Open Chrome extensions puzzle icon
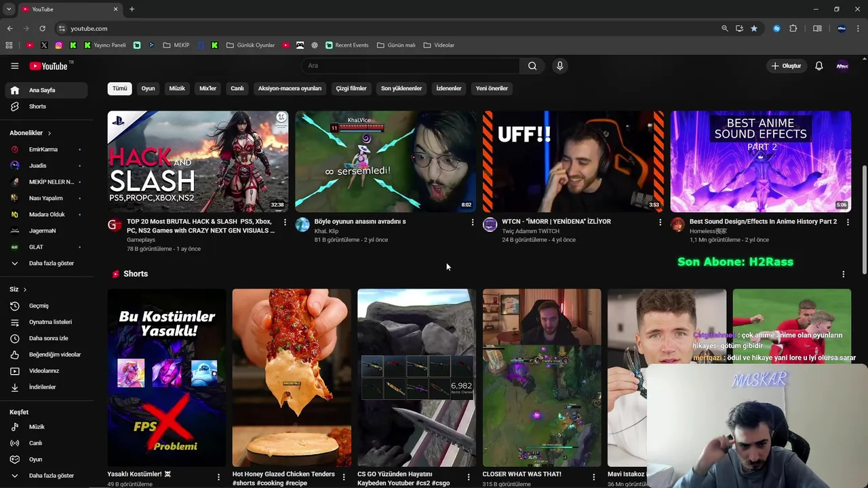The height and width of the screenshot is (488, 868). click(x=793, y=28)
